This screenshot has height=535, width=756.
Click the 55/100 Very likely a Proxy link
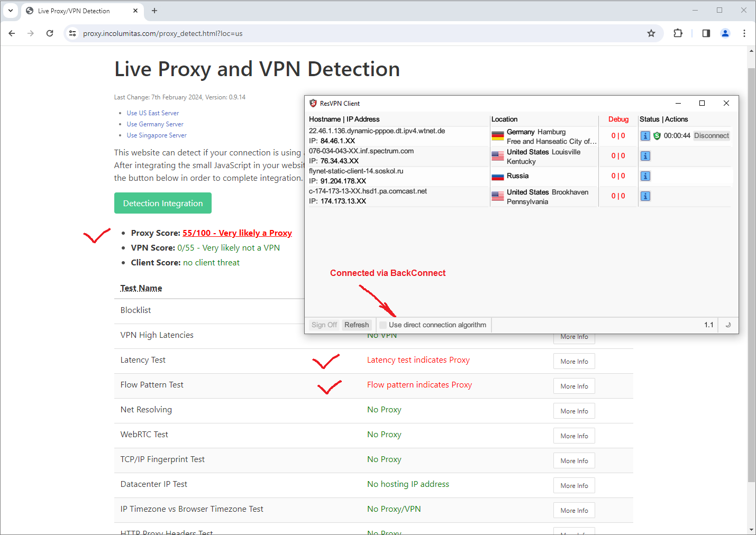[x=237, y=233]
